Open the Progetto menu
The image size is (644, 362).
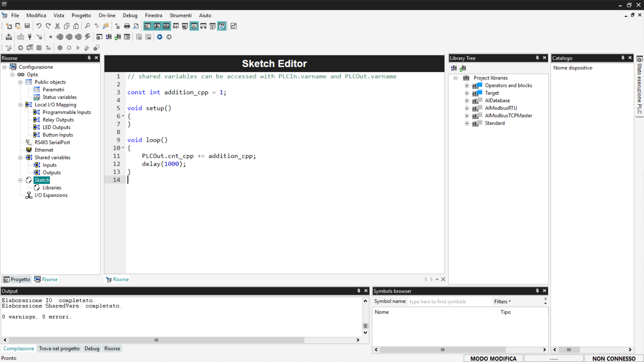click(81, 15)
